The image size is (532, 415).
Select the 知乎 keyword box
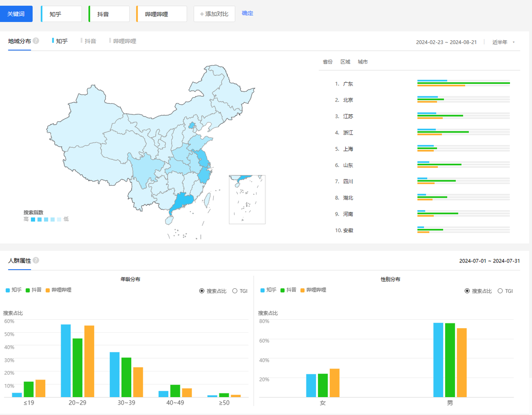pos(62,14)
